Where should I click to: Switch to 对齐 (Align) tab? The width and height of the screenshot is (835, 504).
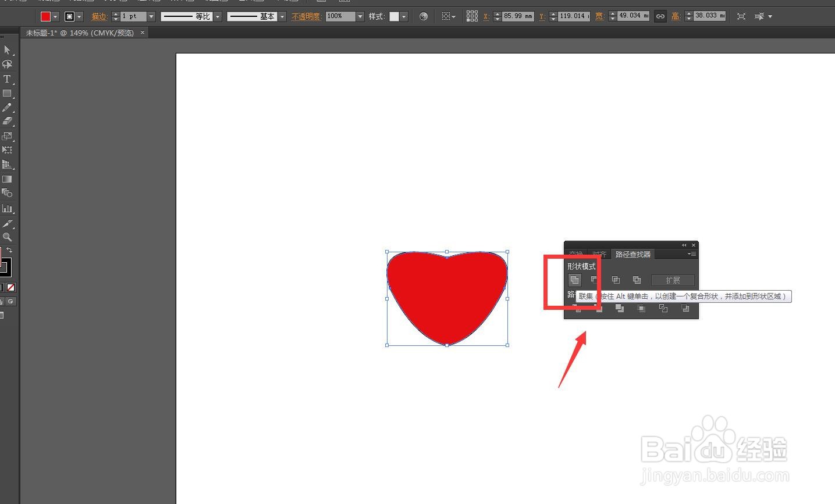click(x=599, y=255)
